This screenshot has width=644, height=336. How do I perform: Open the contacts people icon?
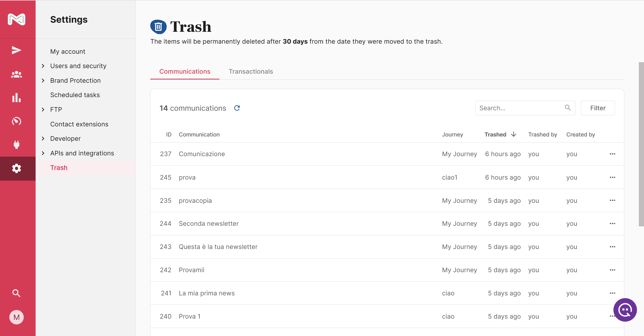tap(16, 74)
